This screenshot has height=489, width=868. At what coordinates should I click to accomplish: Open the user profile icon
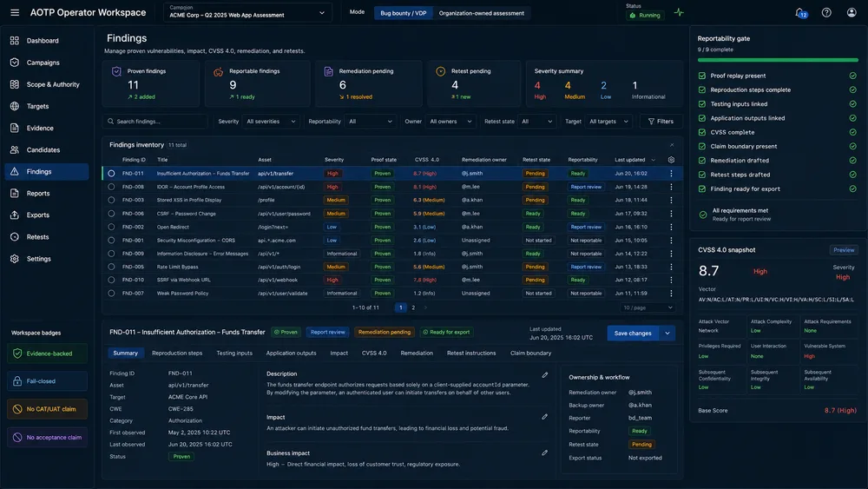[852, 12]
